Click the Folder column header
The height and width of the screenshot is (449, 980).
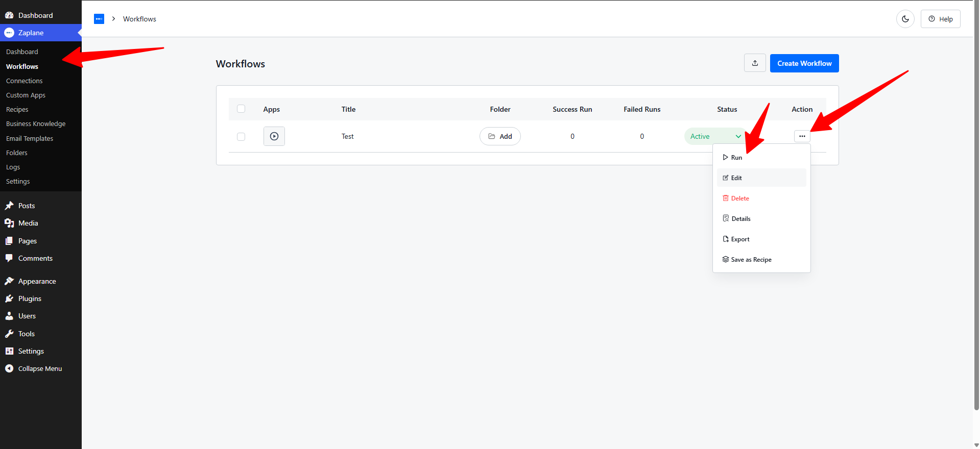point(500,109)
